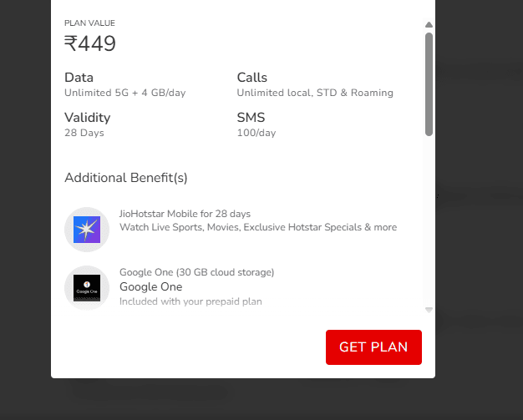Select the Unlimited 5G + 4 GB/day text
Screen dimensions: 523x420
pyautogui.click(x=124, y=93)
